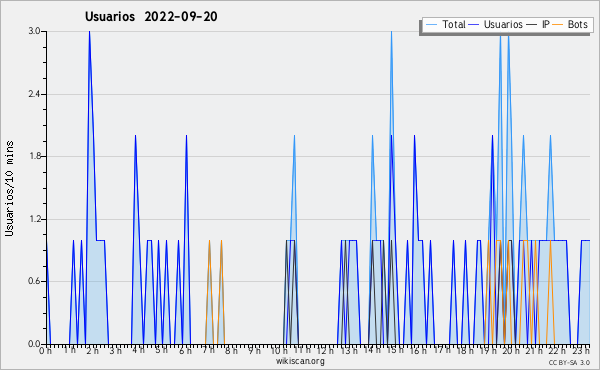Screen dimensions: 600x370
Task: Click the 0 h x-axis label
Action: (x=45, y=351)
